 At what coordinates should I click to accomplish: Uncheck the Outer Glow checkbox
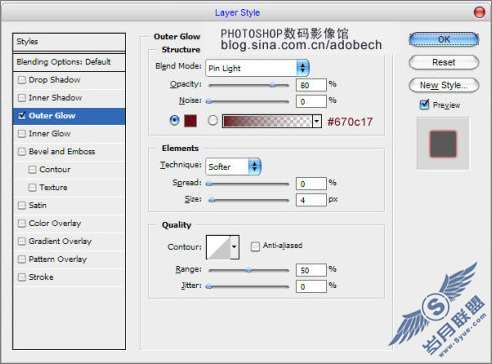[x=22, y=116]
